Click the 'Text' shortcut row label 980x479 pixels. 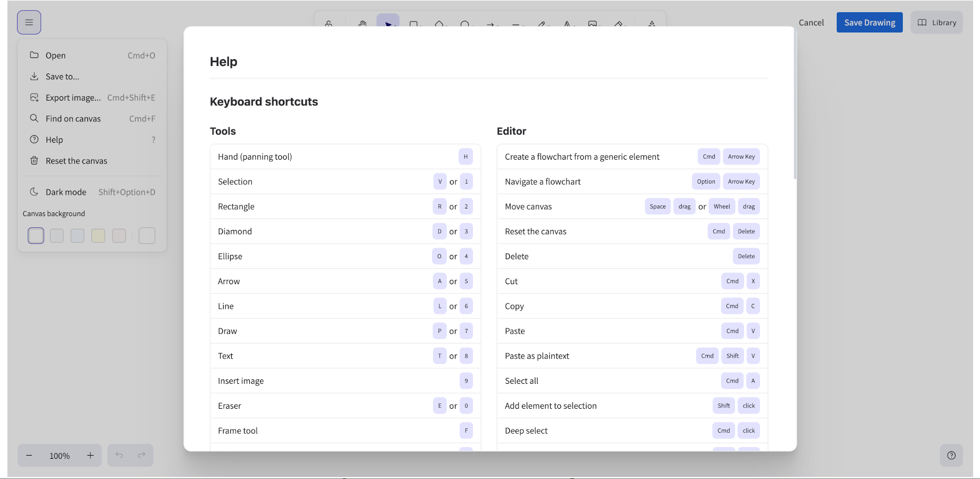tap(225, 356)
